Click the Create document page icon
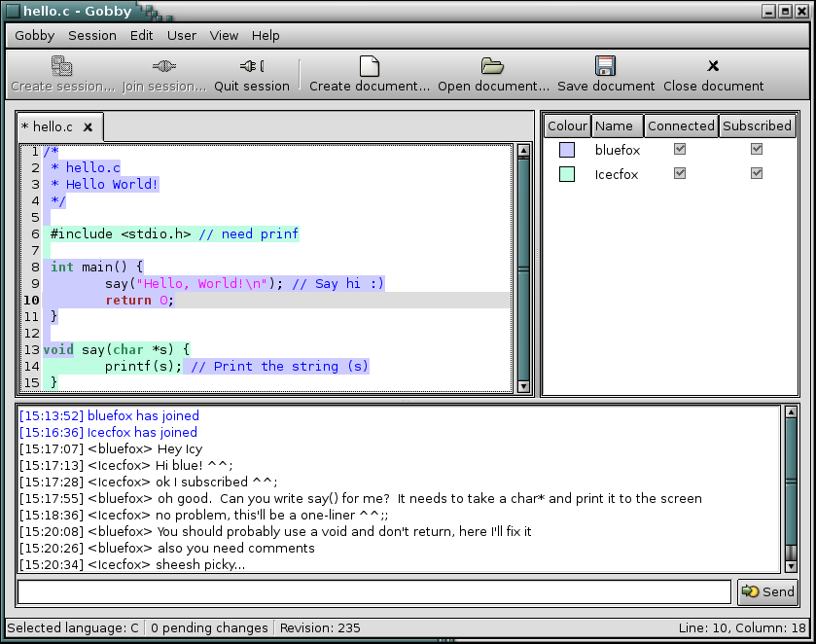The height and width of the screenshot is (644, 816). 370,66
